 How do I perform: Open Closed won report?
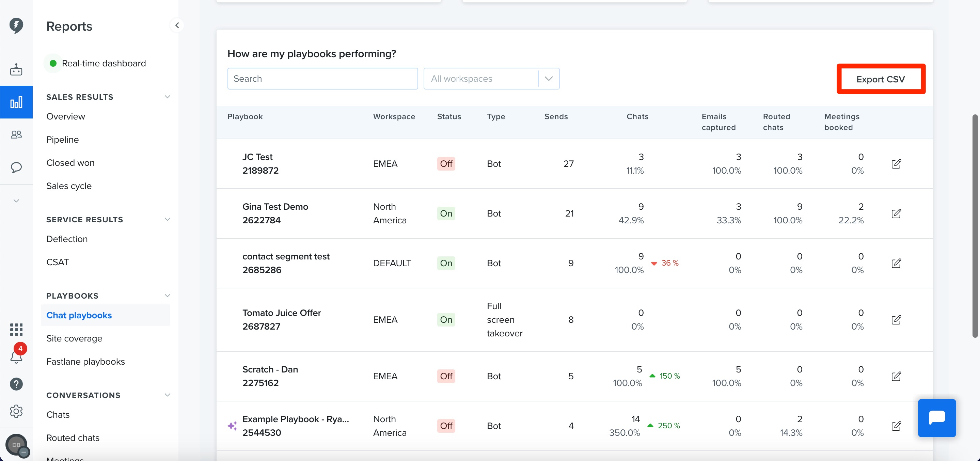70,163
